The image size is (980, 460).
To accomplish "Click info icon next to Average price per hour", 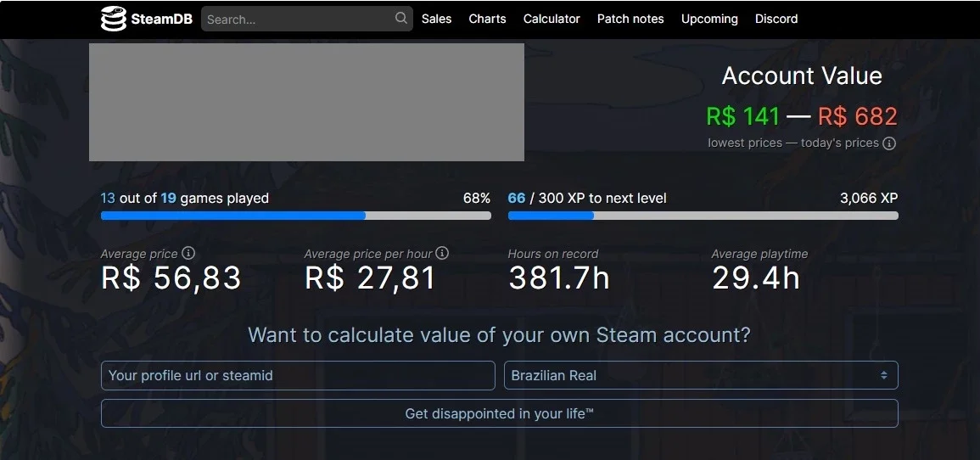I will [x=442, y=253].
